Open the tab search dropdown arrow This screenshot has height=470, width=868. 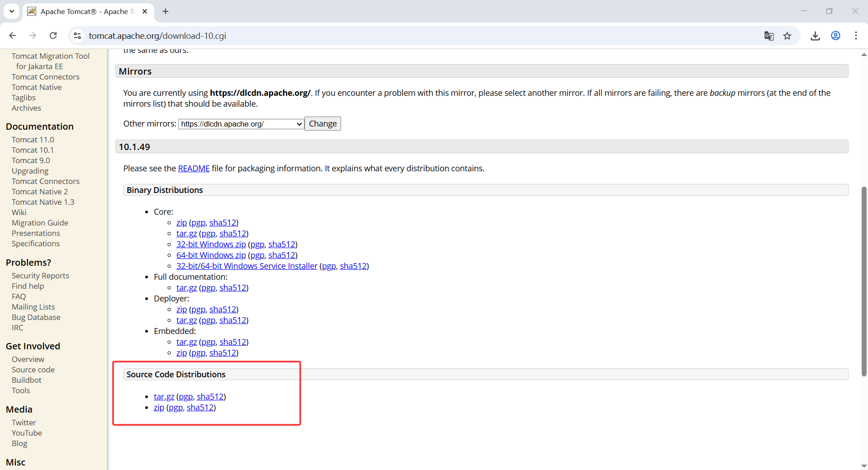point(11,11)
